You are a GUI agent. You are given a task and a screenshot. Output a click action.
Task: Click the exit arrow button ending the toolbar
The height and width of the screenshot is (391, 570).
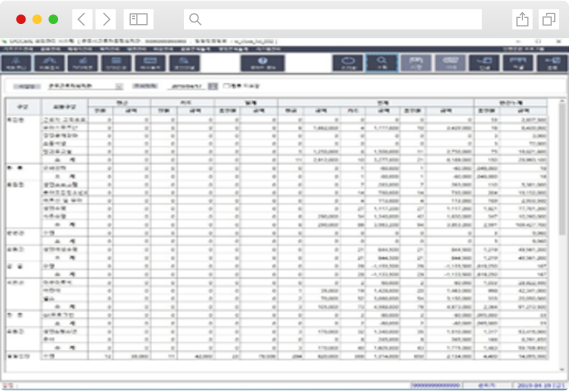point(552,63)
